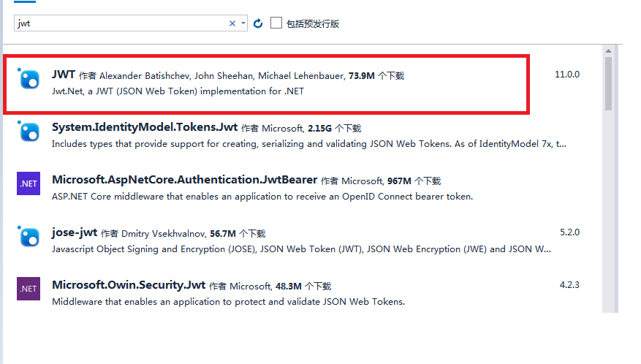Click author Dmitry Vsekhvalnov text

coord(164,234)
